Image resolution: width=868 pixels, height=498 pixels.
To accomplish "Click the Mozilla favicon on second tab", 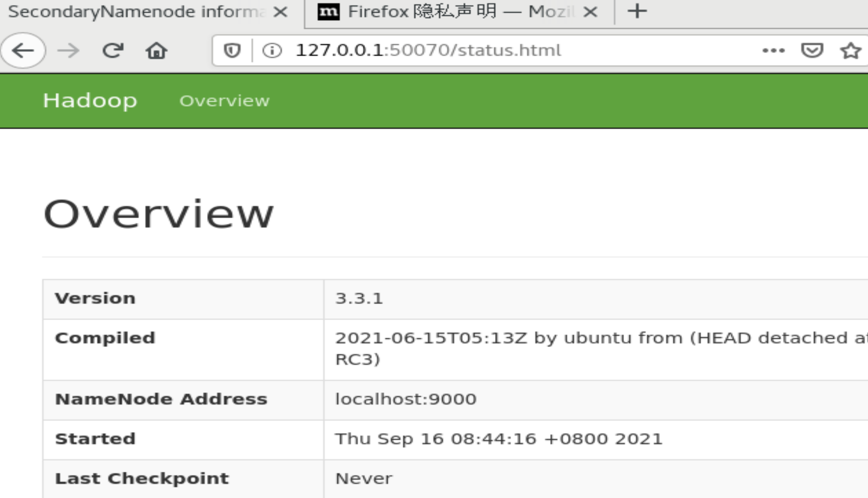I will pos(329,12).
